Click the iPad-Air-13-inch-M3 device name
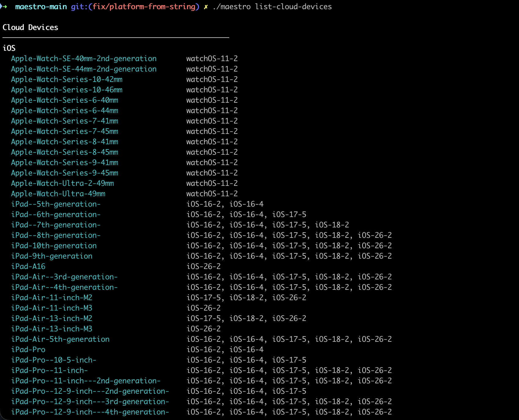 pos(52,329)
